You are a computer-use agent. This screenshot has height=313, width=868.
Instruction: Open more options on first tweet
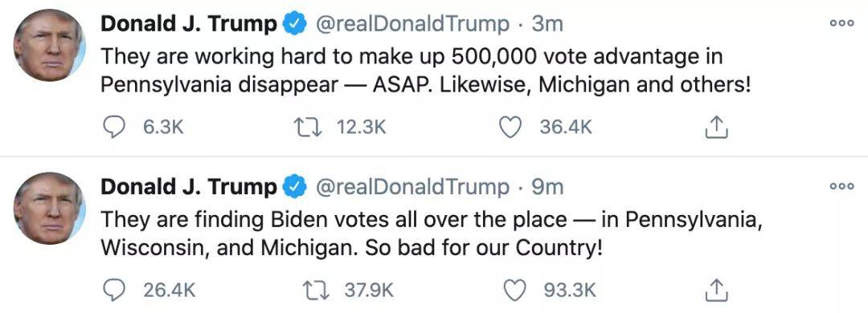842,23
